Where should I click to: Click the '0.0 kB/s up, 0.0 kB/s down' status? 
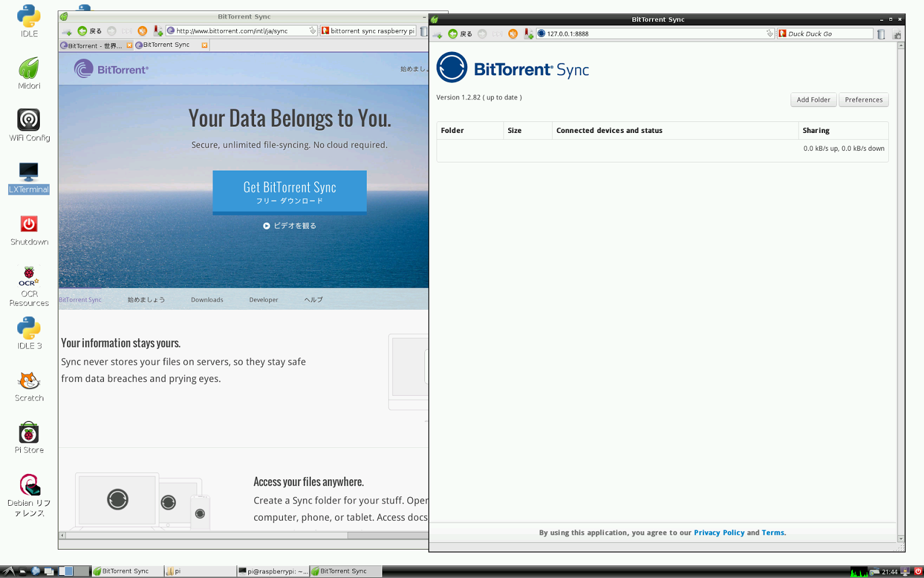[844, 149]
